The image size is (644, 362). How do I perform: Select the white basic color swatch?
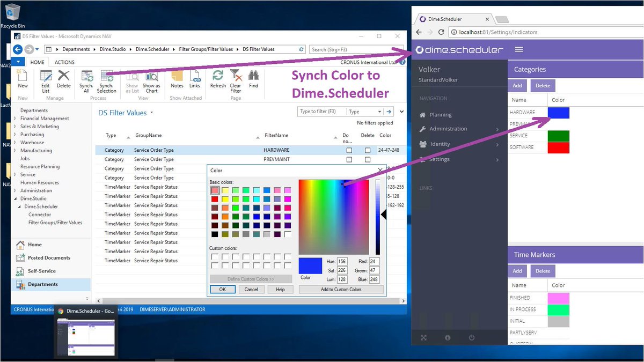(288, 234)
